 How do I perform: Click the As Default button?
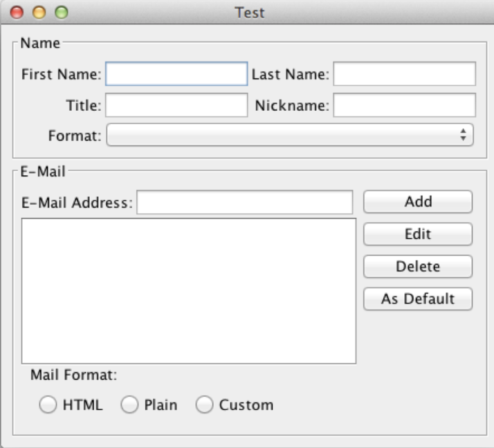tap(417, 299)
